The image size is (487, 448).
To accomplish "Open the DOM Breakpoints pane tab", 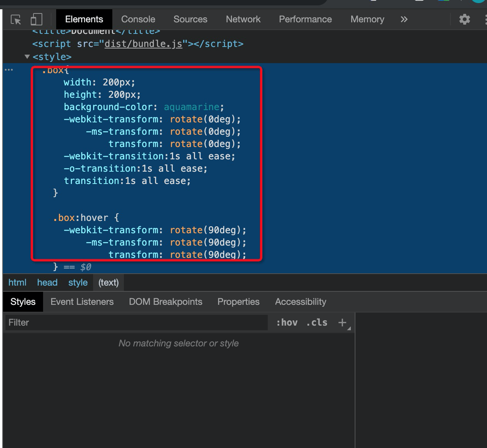I will click(x=166, y=302).
